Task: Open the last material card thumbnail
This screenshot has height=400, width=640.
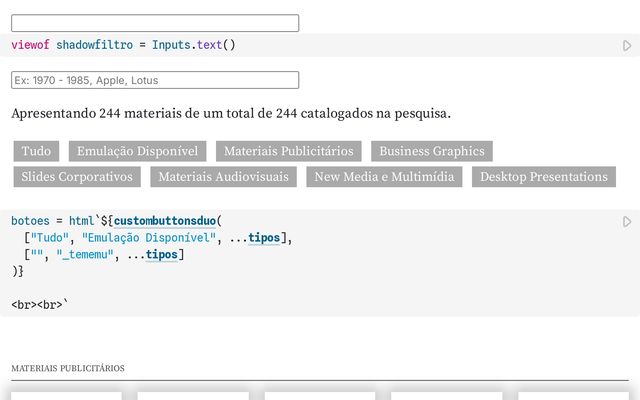Action: click(x=573, y=395)
